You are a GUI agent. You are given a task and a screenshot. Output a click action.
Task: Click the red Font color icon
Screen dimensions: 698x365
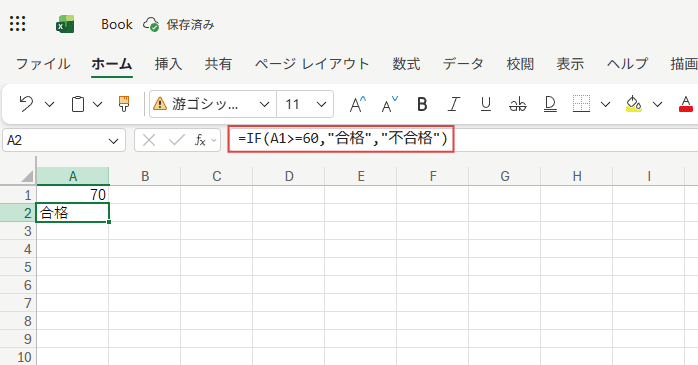point(686,104)
